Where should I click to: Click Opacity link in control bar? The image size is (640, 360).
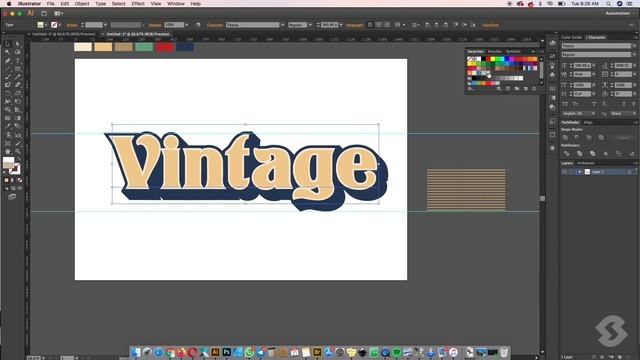click(155, 25)
